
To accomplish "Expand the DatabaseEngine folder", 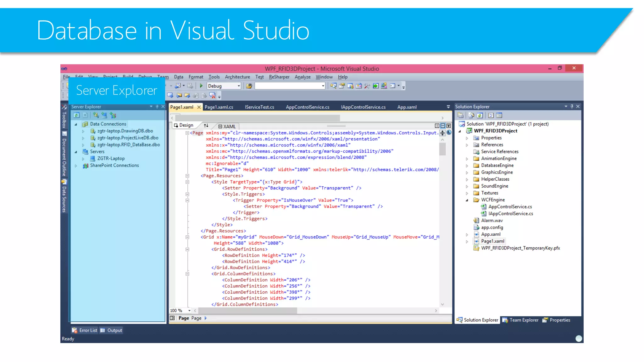I will point(467,166).
